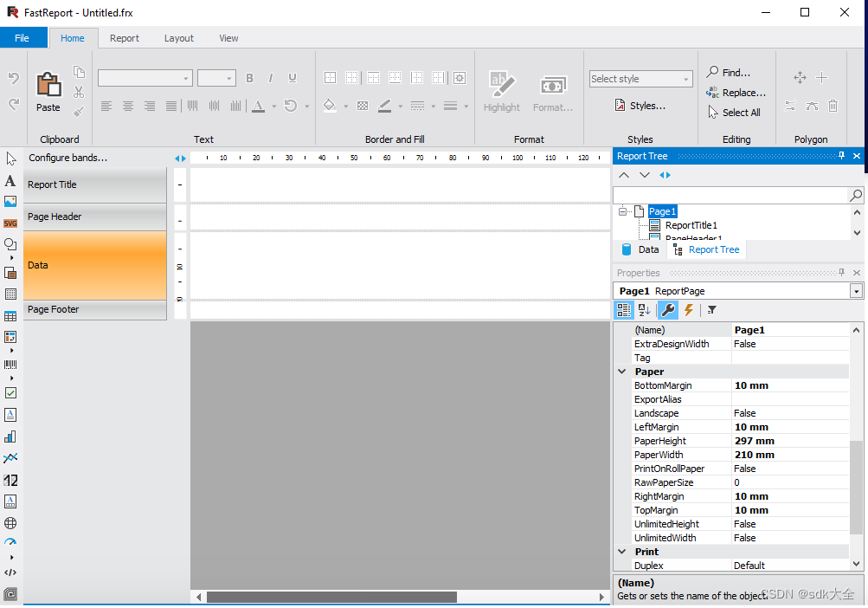Insert a Barcode object
This screenshot has width=868, height=608.
(x=10, y=364)
